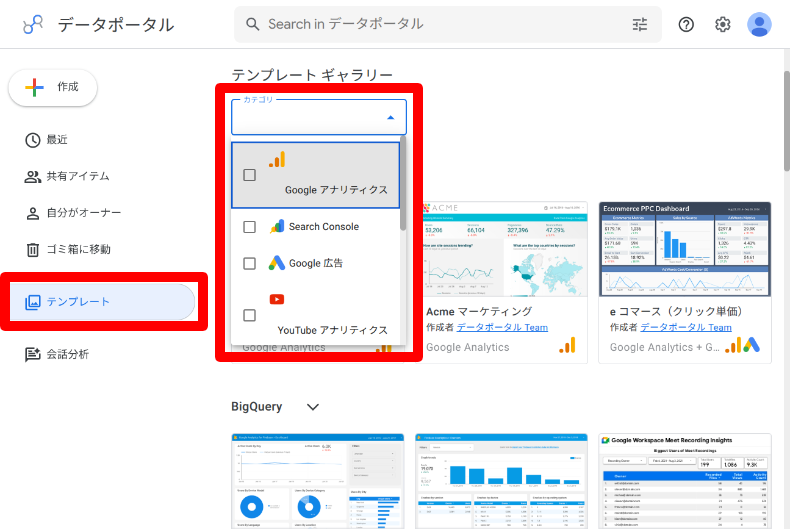Tick the Google 広告 checkbox
The height and width of the screenshot is (529, 790).
click(x=250, y=263)
